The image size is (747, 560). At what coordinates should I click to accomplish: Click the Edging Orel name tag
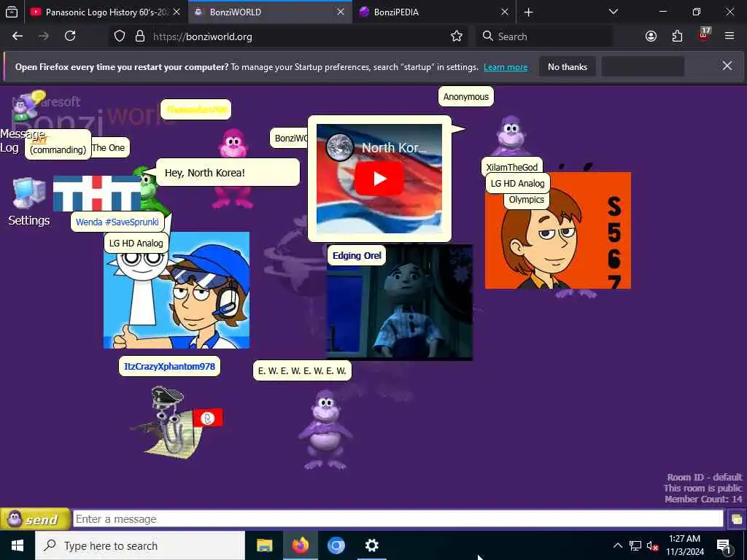pyautogui.click(x=357, y=256)
